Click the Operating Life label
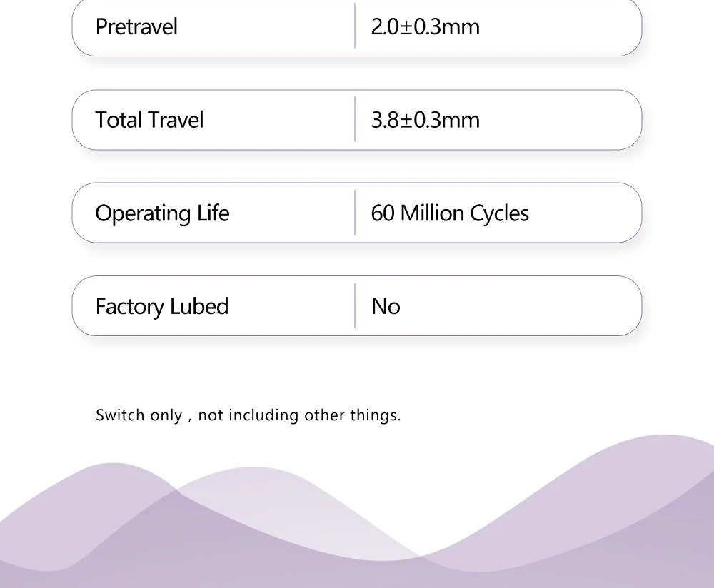The height and width of the screenshot is (588, 714). tap(162, 213)
